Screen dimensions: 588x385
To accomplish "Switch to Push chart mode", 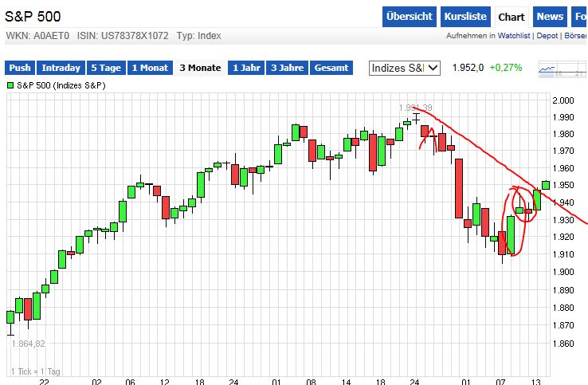I will [20, 68].
